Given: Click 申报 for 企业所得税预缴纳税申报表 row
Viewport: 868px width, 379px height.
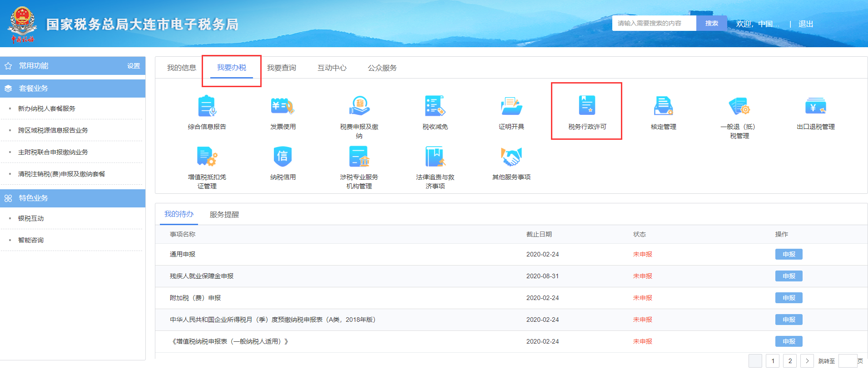Looking at the screenshot, I should 789,320.
